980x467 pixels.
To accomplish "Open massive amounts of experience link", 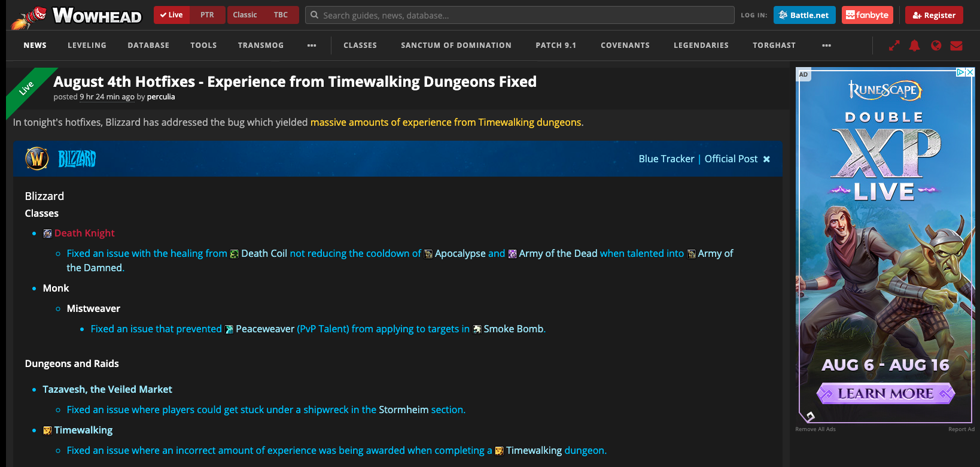I will [x=446, y=122].
